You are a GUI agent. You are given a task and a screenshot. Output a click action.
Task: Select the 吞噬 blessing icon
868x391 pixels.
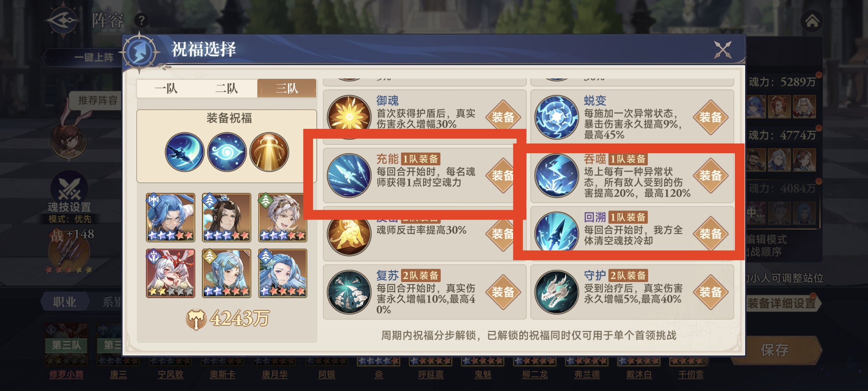[x=556, y=175]
